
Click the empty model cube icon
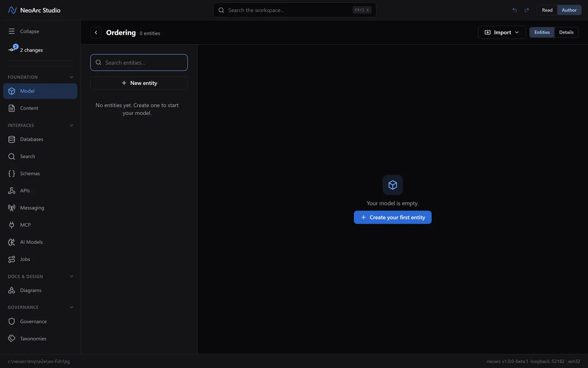pos(392,185)
